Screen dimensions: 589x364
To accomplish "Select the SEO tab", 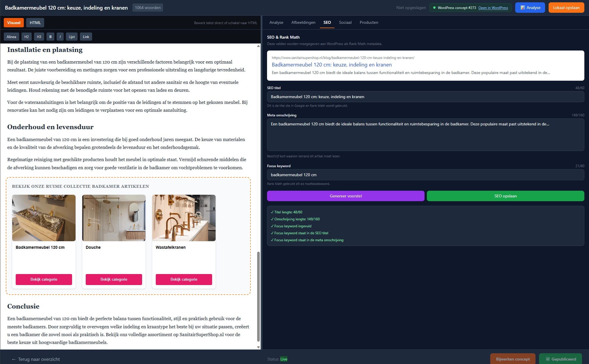I will pos(327,22).
